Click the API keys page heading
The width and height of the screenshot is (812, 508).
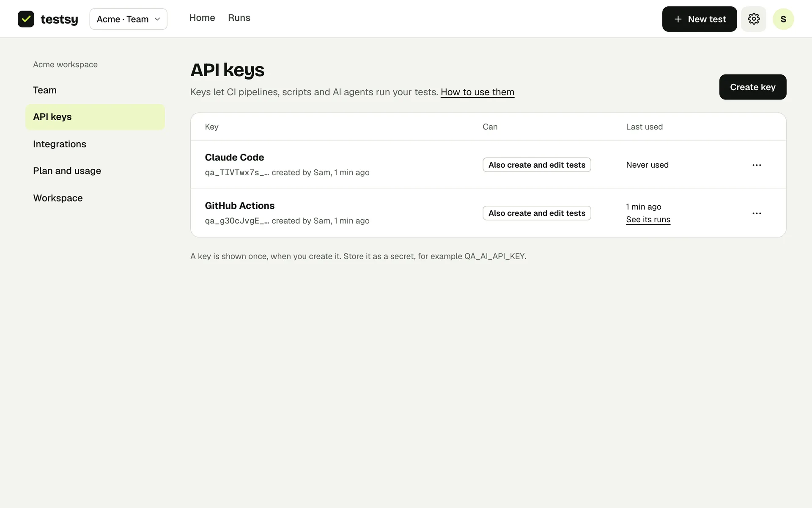[227, 70]
